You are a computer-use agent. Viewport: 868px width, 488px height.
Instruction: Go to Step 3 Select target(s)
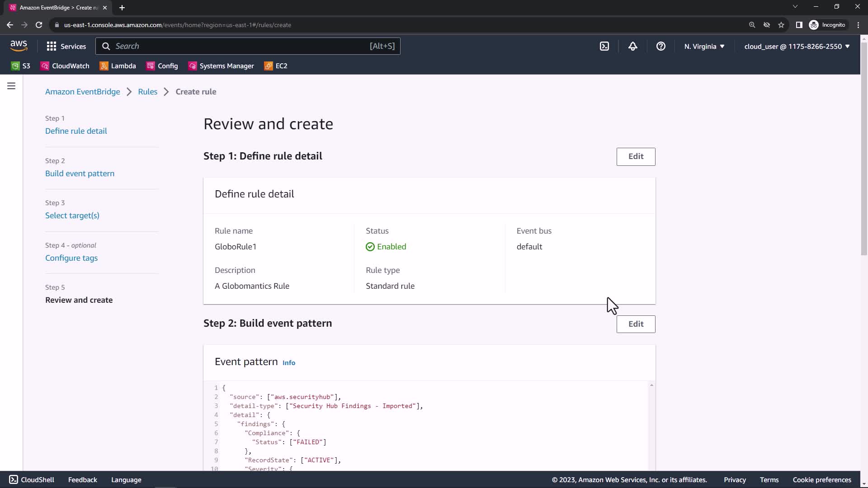[72, 216]
